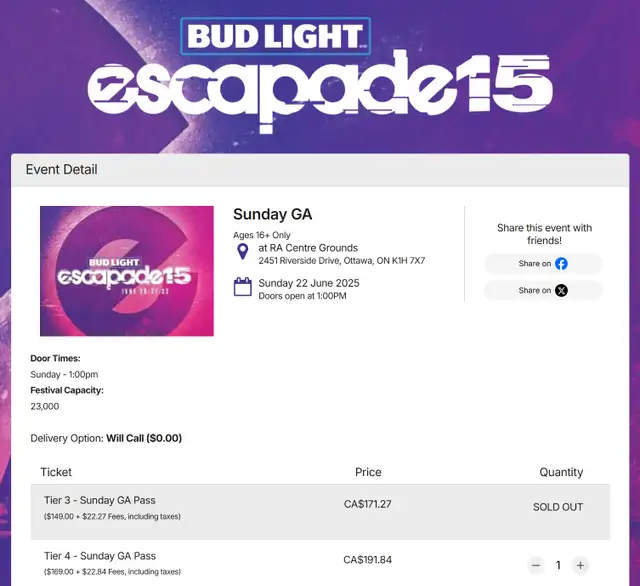
Task: Click the Will Call delivery option text
Action: point(144,438)
